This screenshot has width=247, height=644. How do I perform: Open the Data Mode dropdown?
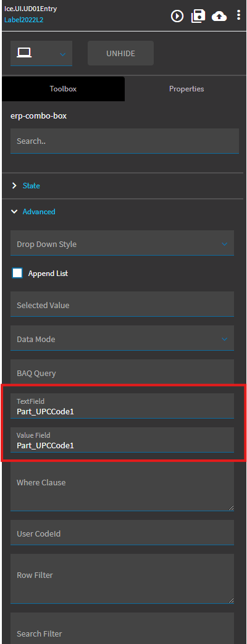(x=122, y=338)
